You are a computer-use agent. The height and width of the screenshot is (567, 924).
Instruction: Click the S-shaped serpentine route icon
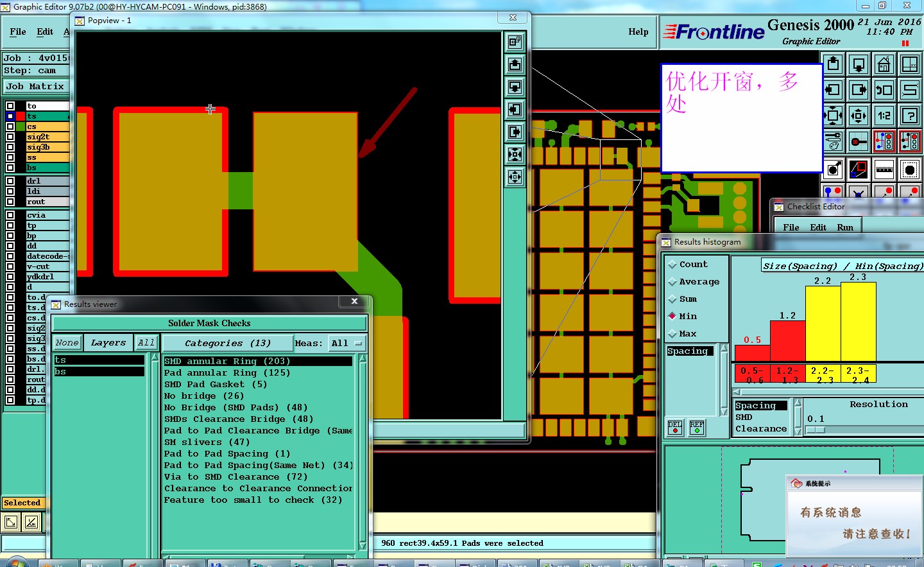[910, 90]
